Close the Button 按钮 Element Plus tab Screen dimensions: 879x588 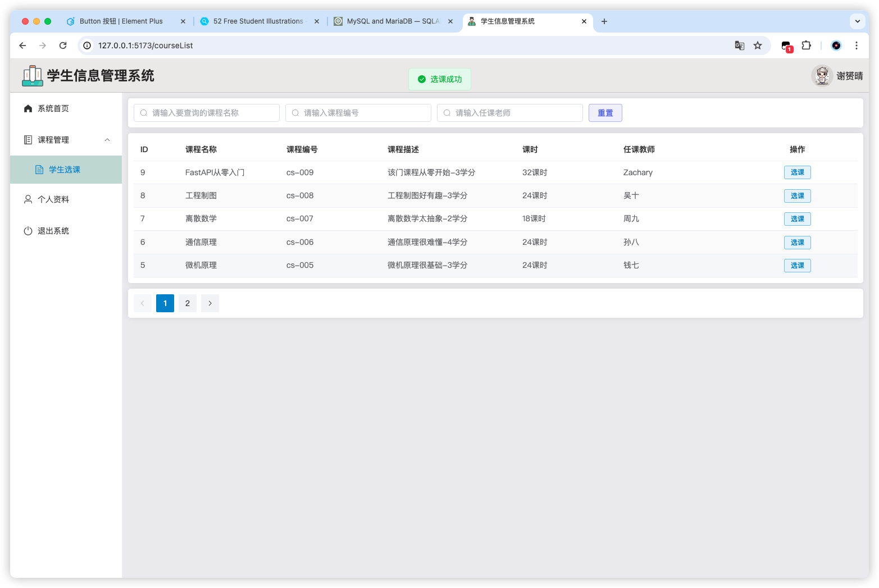pos(183,21)
